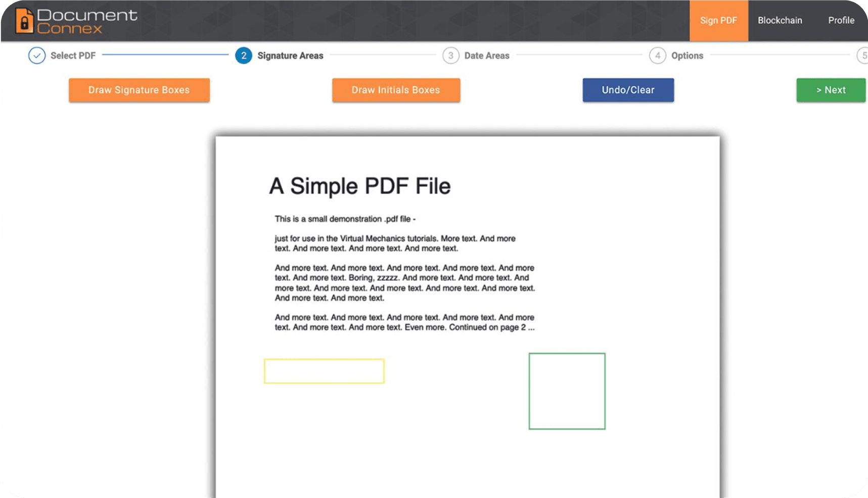
Task: Go to the Profile tab
Action: (x=841, y=21)
